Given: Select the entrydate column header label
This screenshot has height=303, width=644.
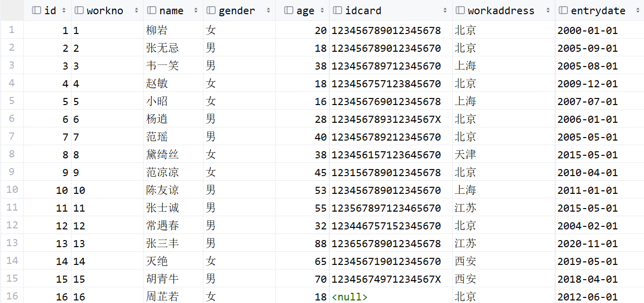Looking at the screenshot, I should click(x=598, y=11).
